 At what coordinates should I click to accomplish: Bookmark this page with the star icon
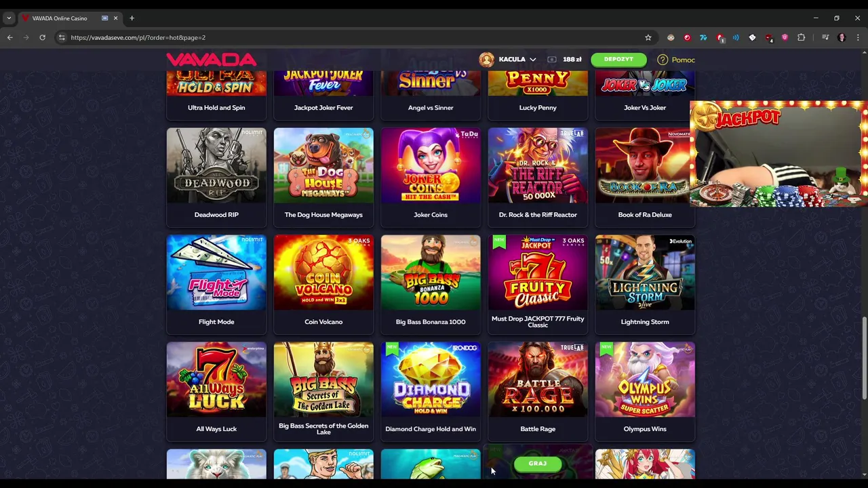[648, 37]
